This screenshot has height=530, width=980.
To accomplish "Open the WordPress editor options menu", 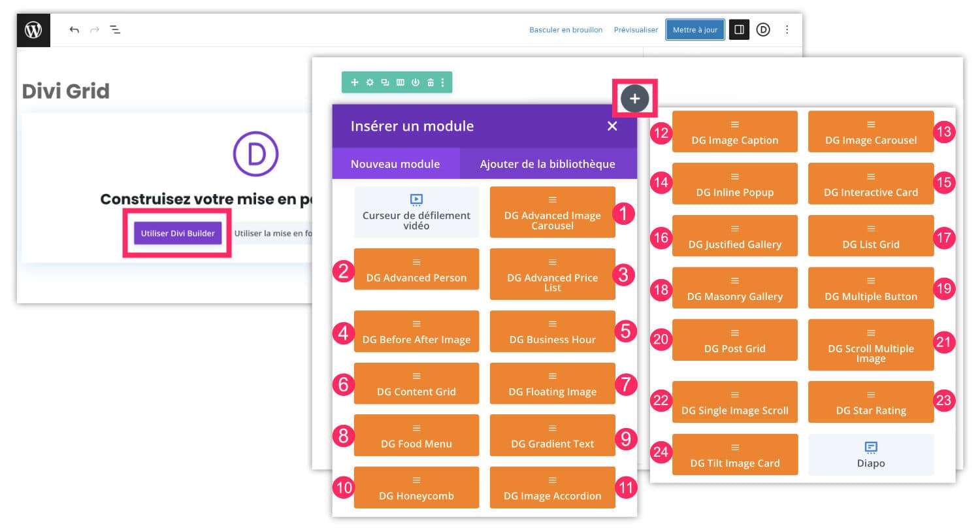I will click(787, 29).
